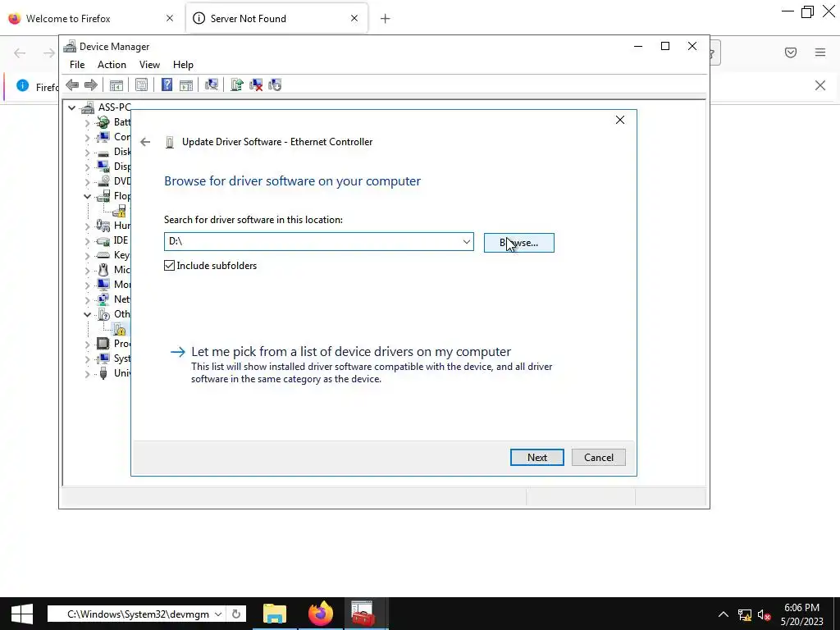Image resolution: width=840 pixels, height=630 pixels.
Task: Click the Firefox taskbar icon
Action: (x=321, y=614)
